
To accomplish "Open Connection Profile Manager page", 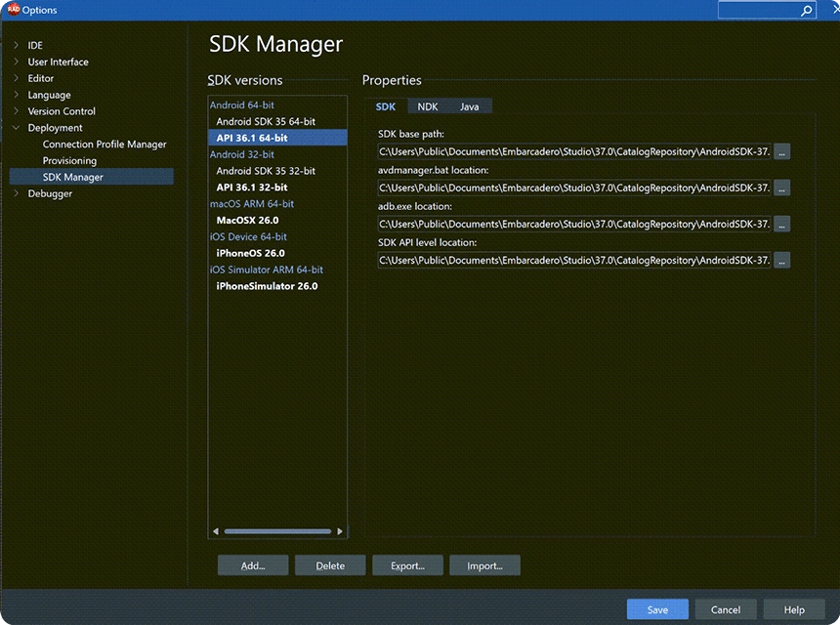I will click(x=105, y=145).
